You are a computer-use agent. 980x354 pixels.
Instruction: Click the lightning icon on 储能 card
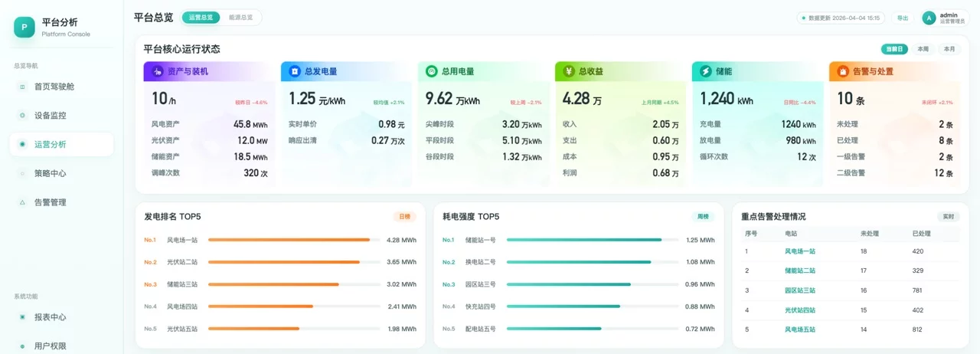706,71
